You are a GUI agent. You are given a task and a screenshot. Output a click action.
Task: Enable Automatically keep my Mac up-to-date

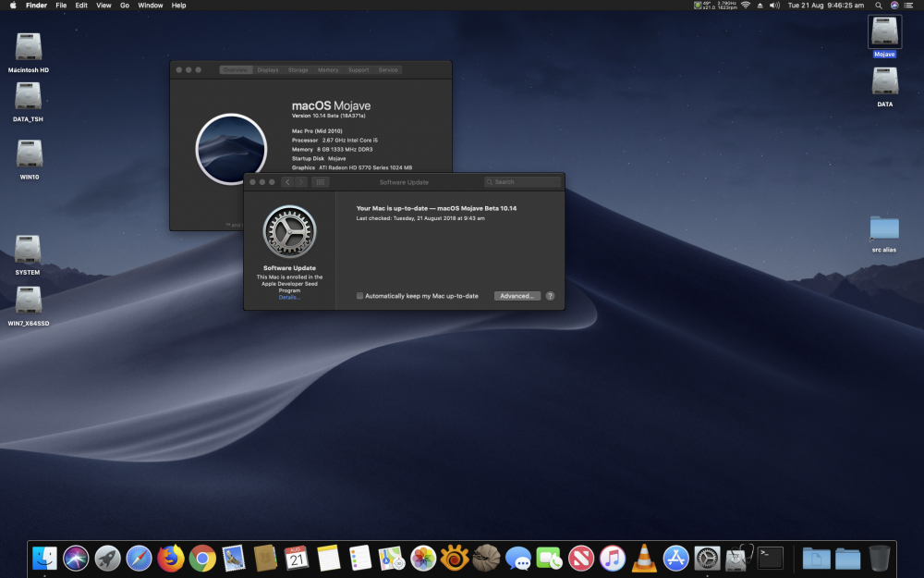tap(359, 296)
